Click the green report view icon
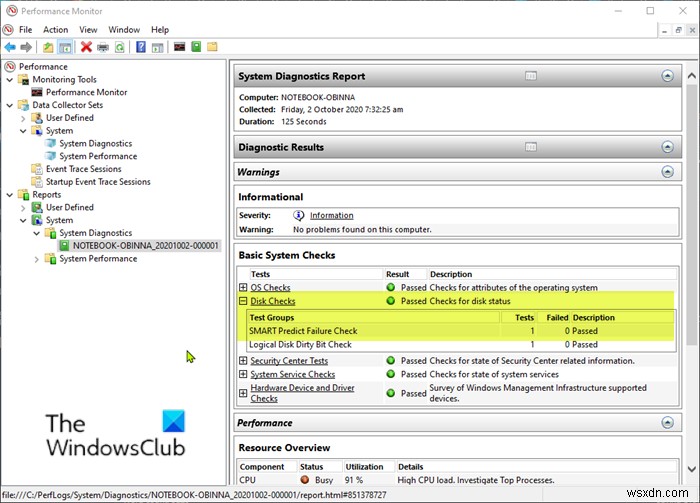 coord(196,46)
